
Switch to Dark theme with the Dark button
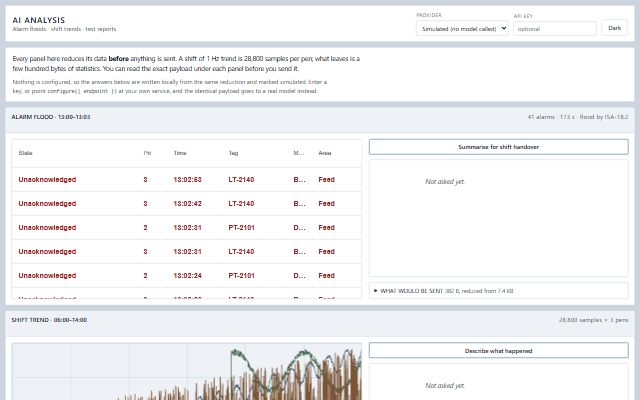[x=614, y=28]
